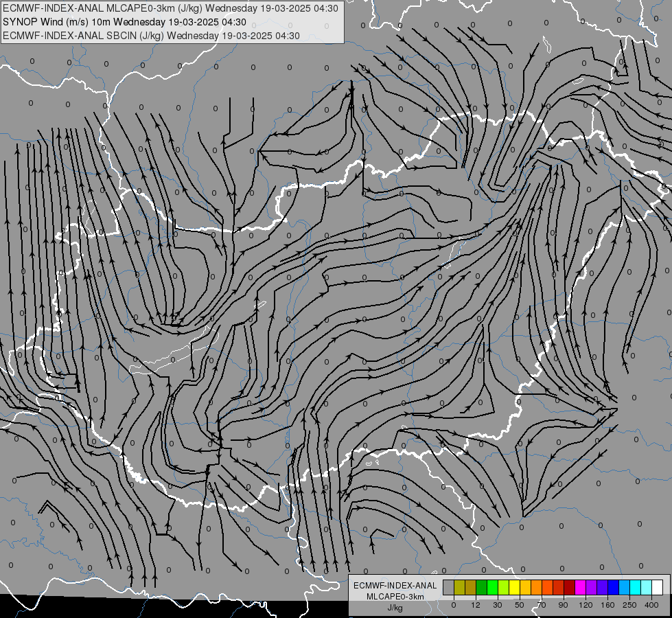Click the legend label 'MLCAPE0-3km'
This screenshot has width=672, height=618.
point(395,597)
